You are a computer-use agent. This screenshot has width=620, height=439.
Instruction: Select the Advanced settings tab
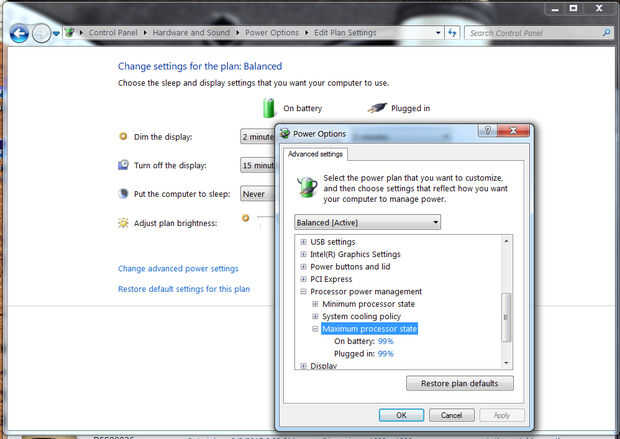tap(315, 154)
